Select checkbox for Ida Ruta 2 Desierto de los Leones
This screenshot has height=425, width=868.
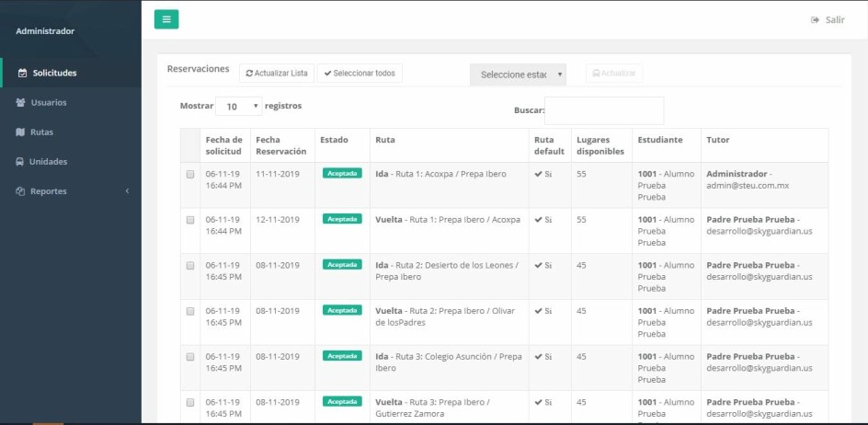189,266
